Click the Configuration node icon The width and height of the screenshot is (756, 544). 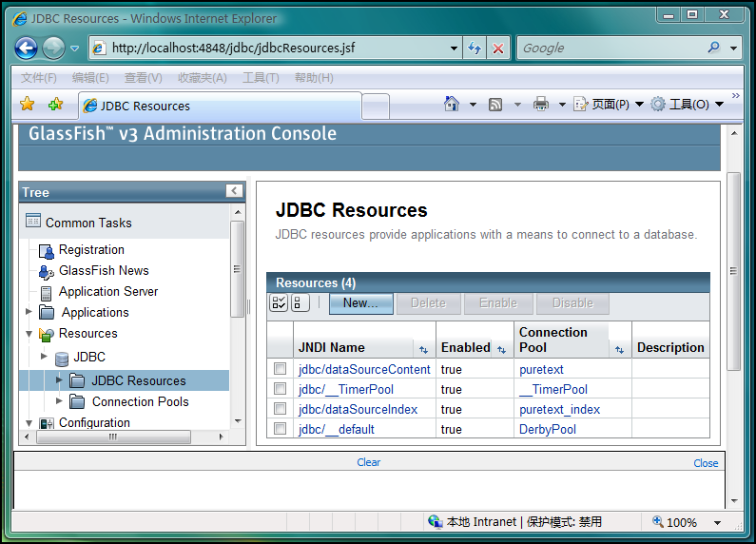(47, 423)
